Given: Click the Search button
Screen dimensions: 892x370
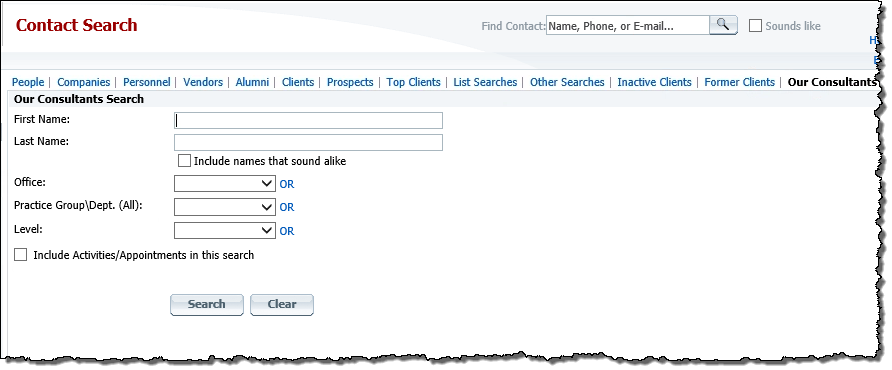Looking at the screenshot, I should coord(207,305).
